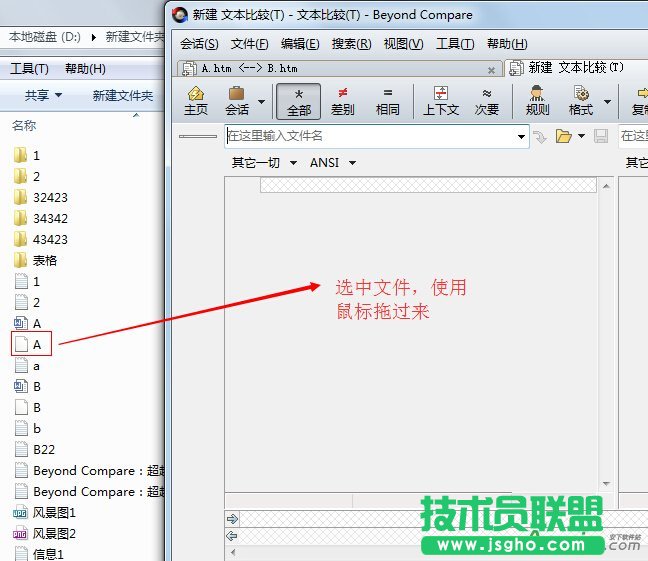The image size is (648, 561).
Task: Click the copy-to-right arrow icon in detail row
Action: [233, 518]
